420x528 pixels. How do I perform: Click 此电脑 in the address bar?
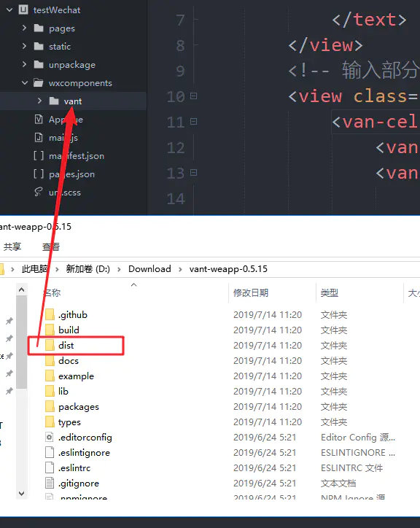click(35, 268)
